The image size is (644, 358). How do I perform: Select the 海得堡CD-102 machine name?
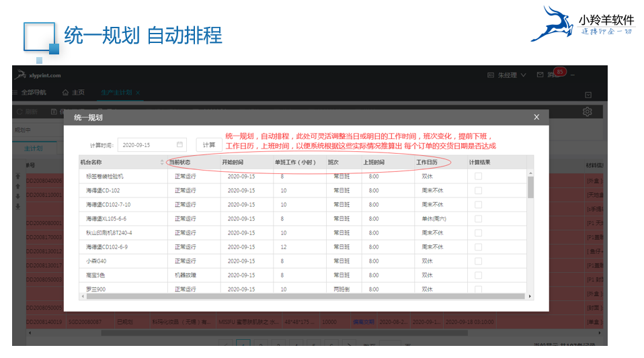pos(103,191)
